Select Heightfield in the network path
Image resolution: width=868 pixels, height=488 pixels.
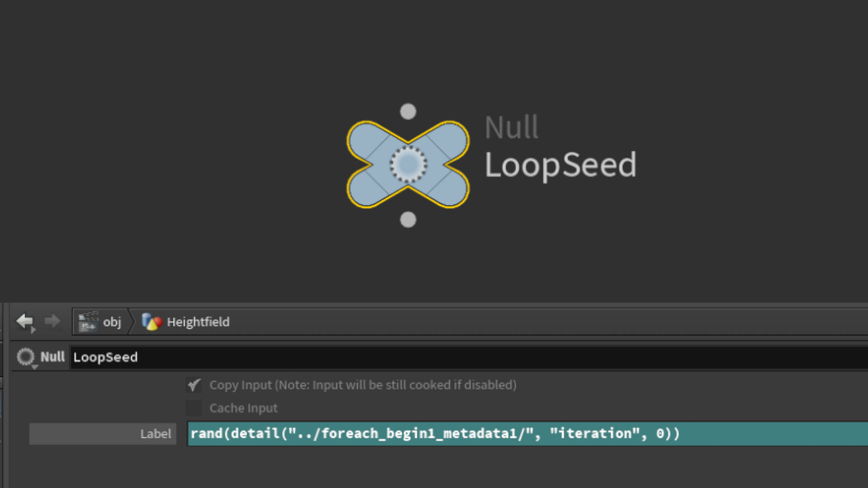coord(198,322)
